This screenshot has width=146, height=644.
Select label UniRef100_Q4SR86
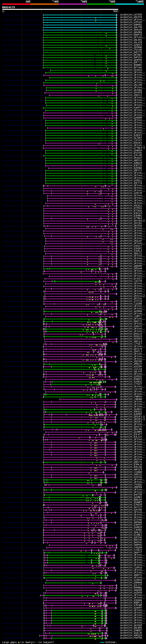pos(131,311)
